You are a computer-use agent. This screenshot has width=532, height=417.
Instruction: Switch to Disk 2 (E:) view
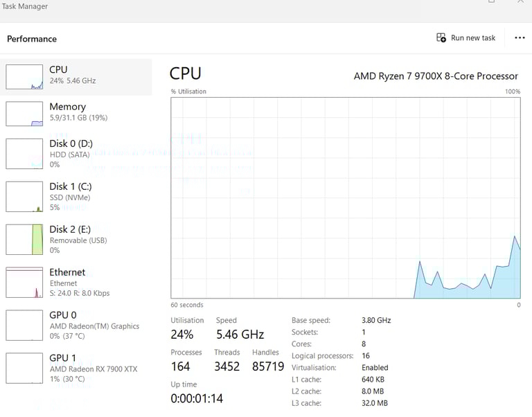click(76, 240)
